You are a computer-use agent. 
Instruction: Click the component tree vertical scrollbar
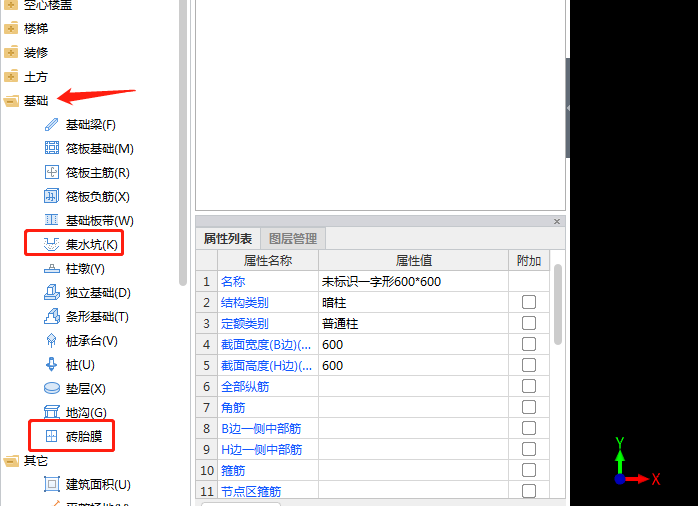tap(183, 142)
